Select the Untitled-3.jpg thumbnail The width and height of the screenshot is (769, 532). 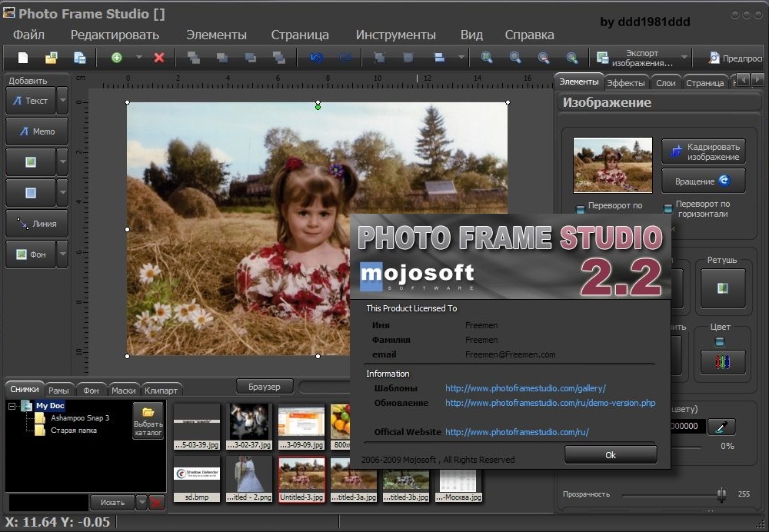point(301,479)
